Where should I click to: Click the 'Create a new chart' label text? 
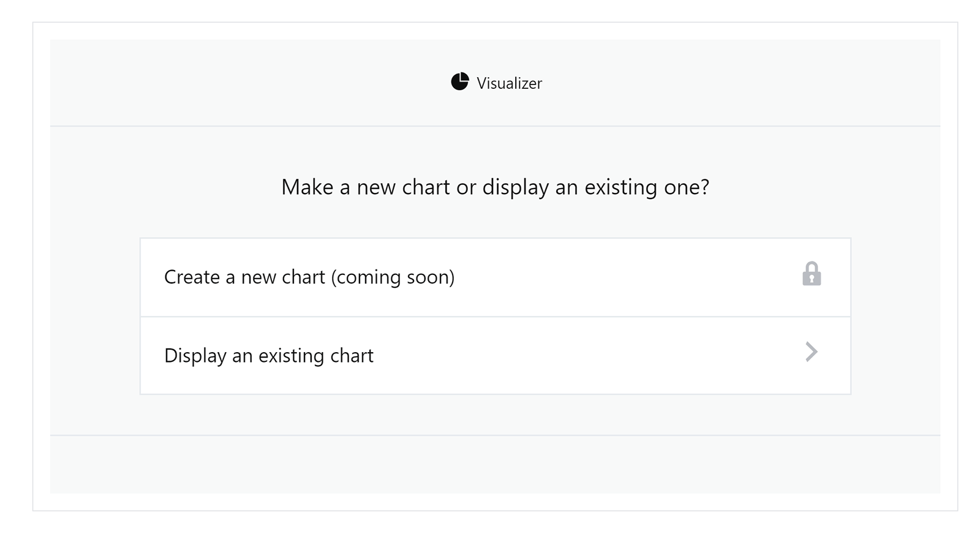244,277
